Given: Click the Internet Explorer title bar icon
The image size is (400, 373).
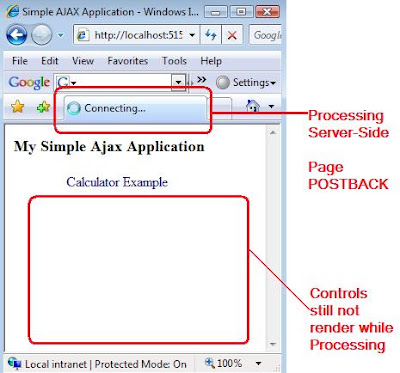Looking at the screenshot, I should coord(13,11).
